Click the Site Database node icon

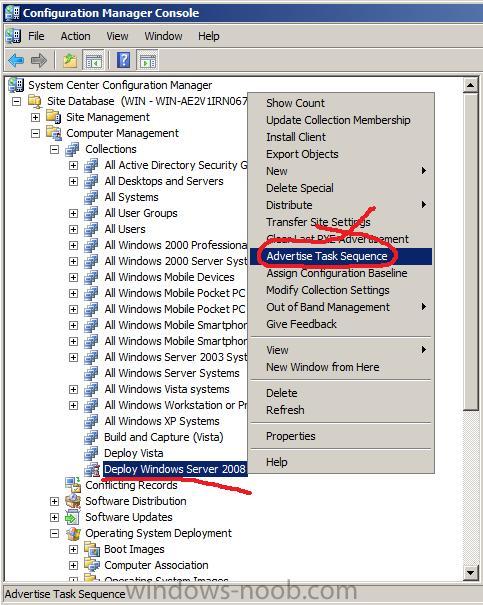click(x=35, y=101)
